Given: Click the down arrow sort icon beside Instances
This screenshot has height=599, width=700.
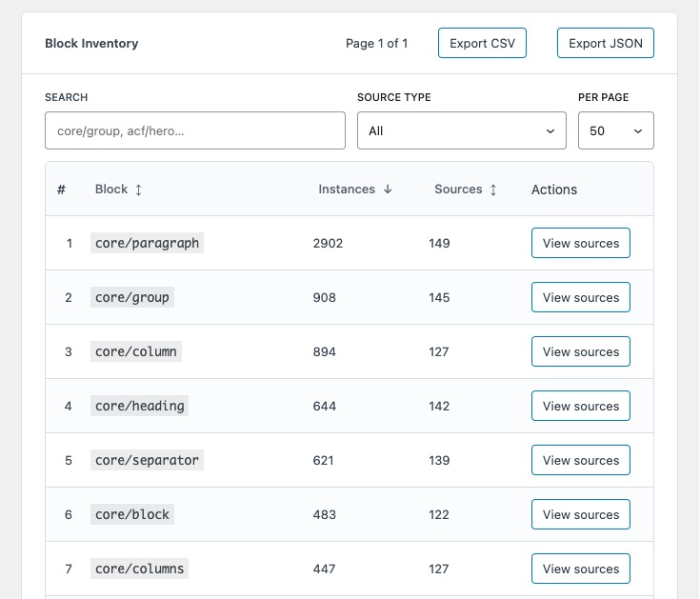Looking at the screenshot, I should [x=388, y=190].
